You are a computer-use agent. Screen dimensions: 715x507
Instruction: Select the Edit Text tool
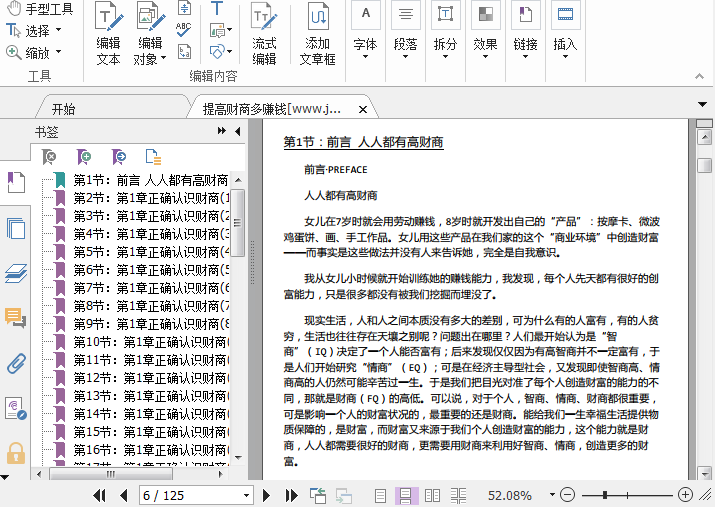pyautogui.click(x=108, y=34)
